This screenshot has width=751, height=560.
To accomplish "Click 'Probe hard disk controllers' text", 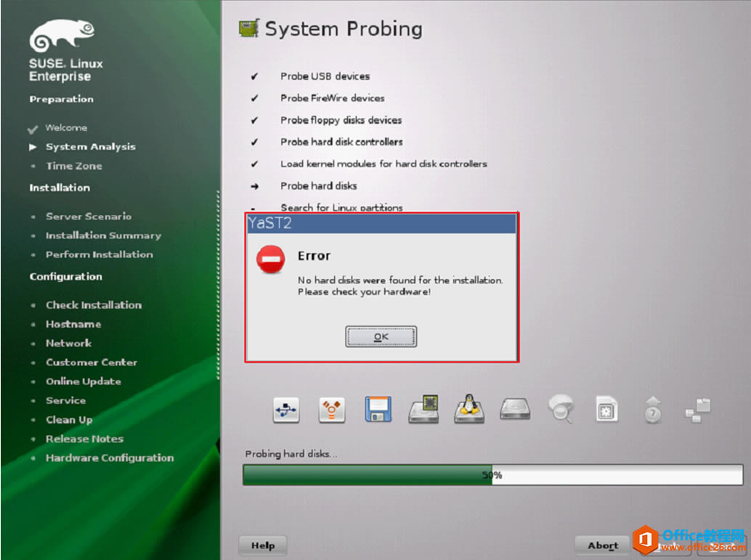I will pos(341,142).
